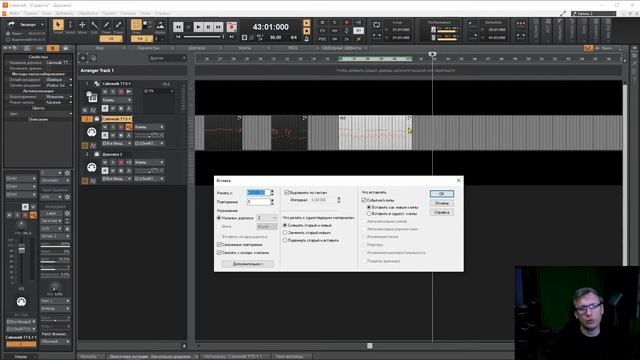Click the highlighted MIDI clip on track 2
The image size is (640, 360).
pos(375,133)
